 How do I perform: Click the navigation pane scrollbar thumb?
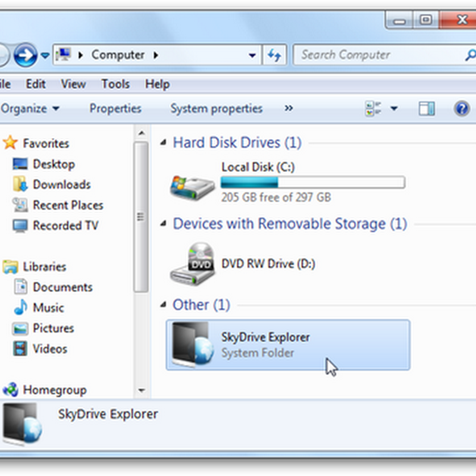click(141, 217)
